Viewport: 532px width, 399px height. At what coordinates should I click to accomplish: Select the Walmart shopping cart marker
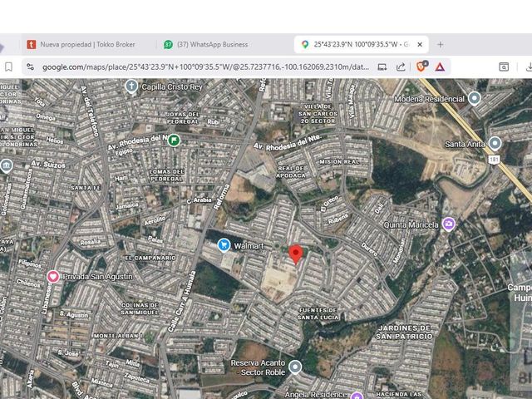tap(224, 245)
